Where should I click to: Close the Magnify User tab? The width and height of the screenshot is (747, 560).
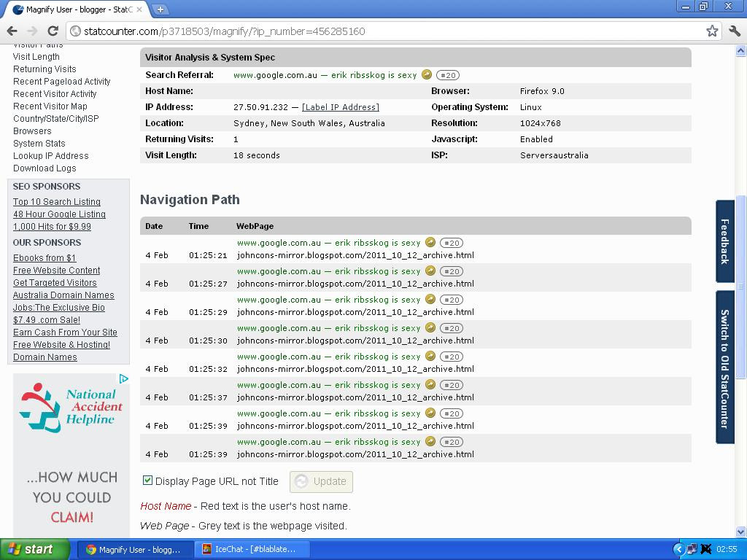[139, 9]
